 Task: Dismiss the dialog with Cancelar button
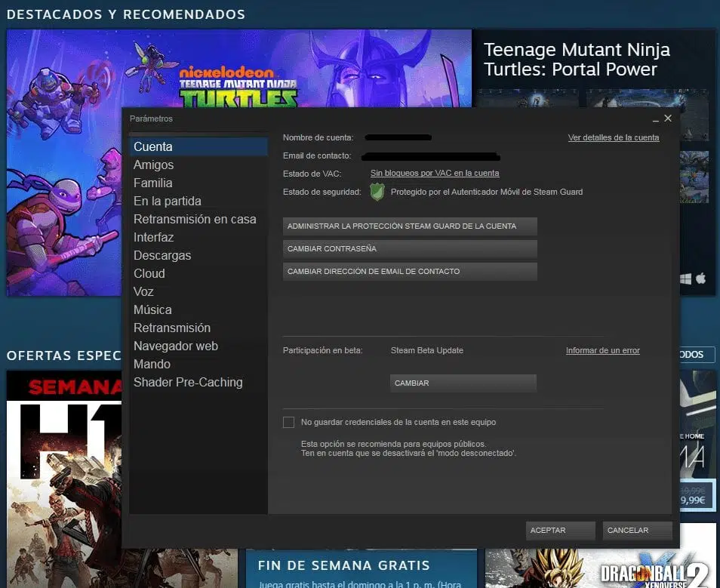pyautogui.click(x=637, y=530)
